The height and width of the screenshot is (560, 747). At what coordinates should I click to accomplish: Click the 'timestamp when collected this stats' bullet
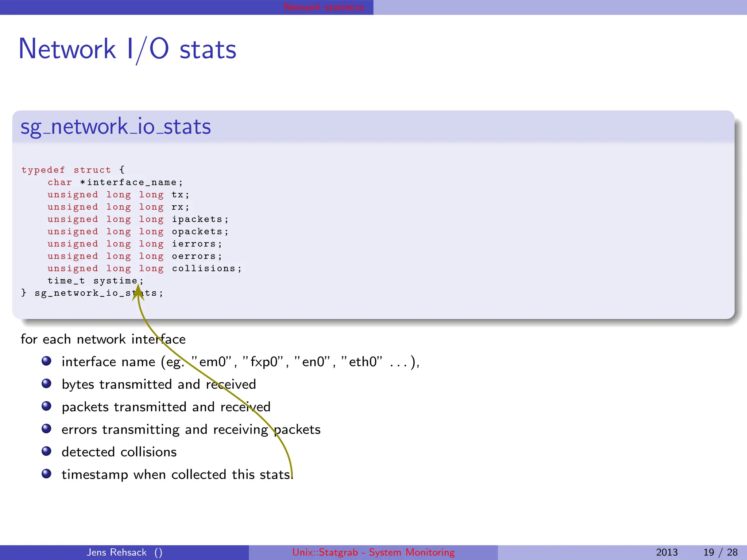coord(177,475)
